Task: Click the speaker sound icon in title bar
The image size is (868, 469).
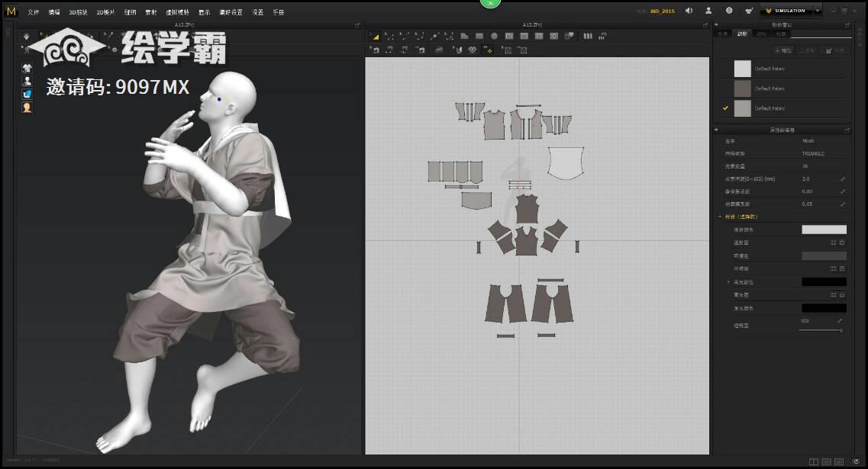Action: 689,11
